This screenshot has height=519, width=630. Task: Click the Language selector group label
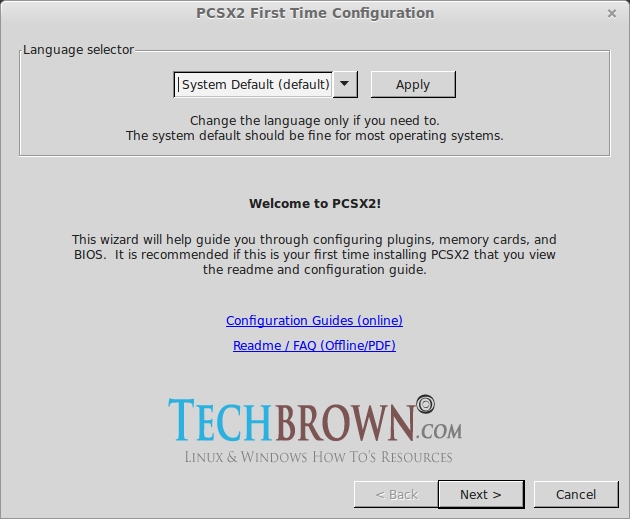[78, 49]
